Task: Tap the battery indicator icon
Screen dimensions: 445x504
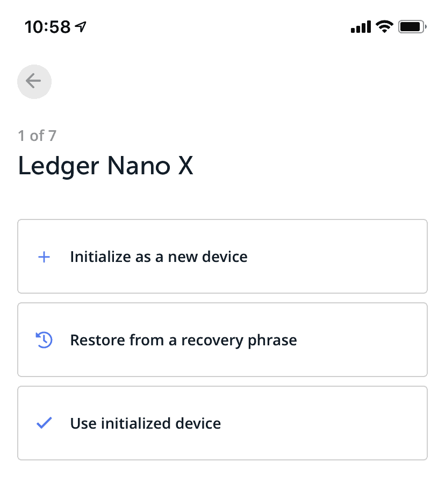Action: click(412, 26)
